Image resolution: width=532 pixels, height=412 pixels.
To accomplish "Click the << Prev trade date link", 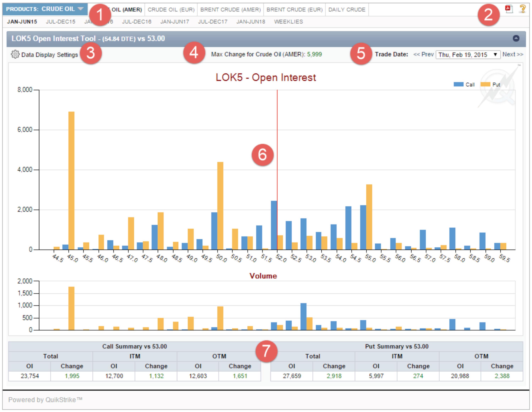I will pyautogui.click(x=423, y=54).
